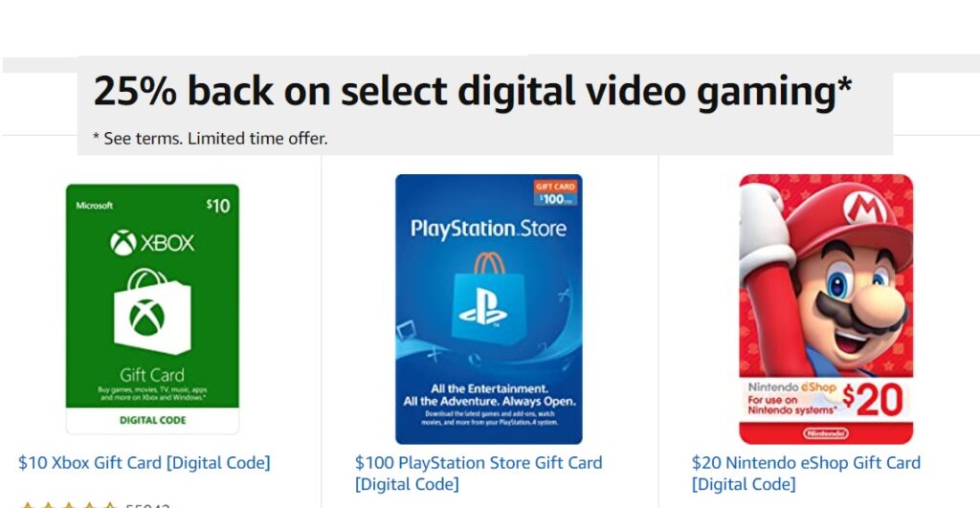Click the PlayStation Store text on blue card
The width and height of the screenshot is (980, 508).
pos(488,229)
